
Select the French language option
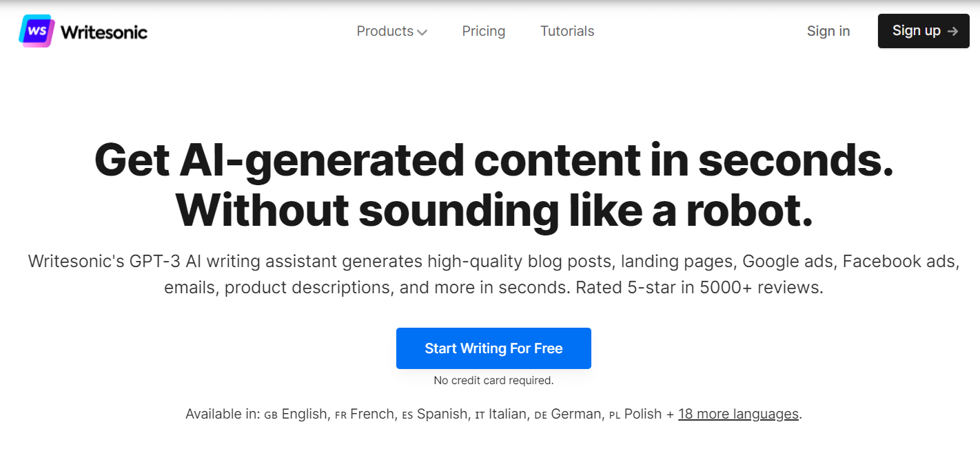tap(374, 414)
